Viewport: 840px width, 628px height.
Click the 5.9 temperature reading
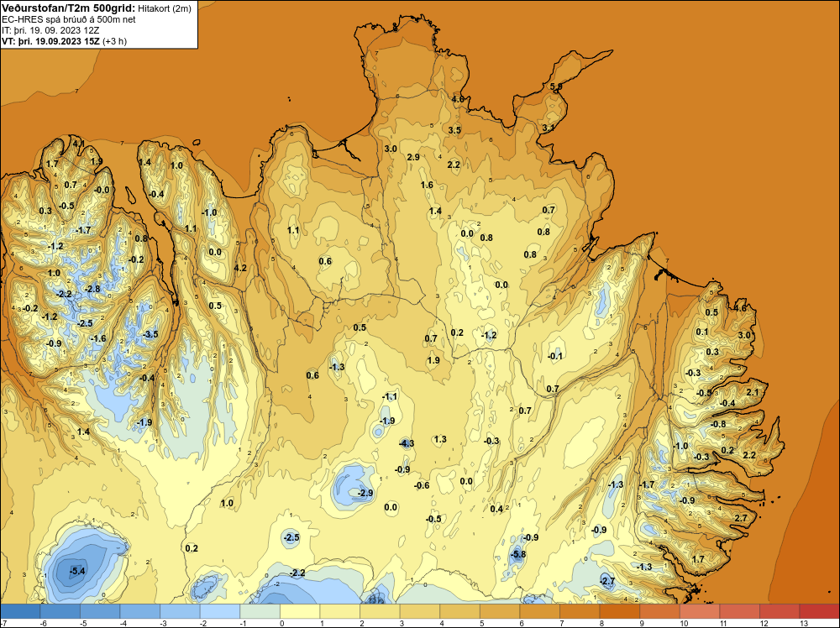pos(556,86)
